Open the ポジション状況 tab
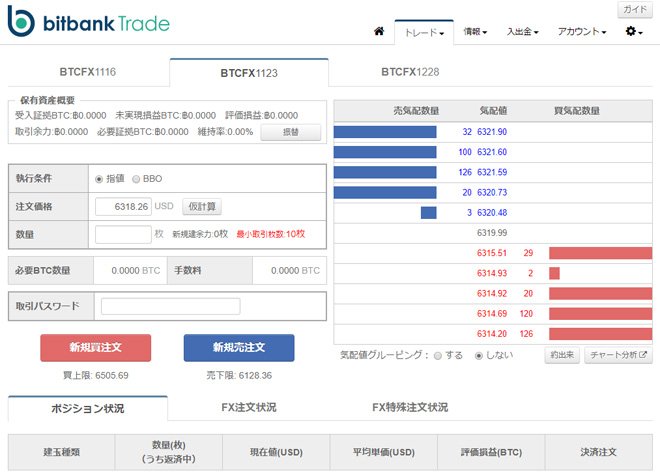 pyautogui.click(x=88, y=408)
